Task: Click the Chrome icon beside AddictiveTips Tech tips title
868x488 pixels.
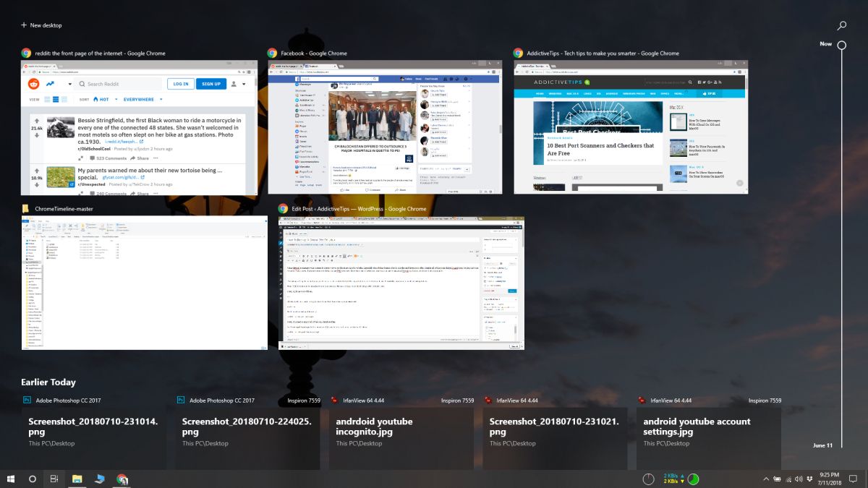Action: tap(518, 53)
